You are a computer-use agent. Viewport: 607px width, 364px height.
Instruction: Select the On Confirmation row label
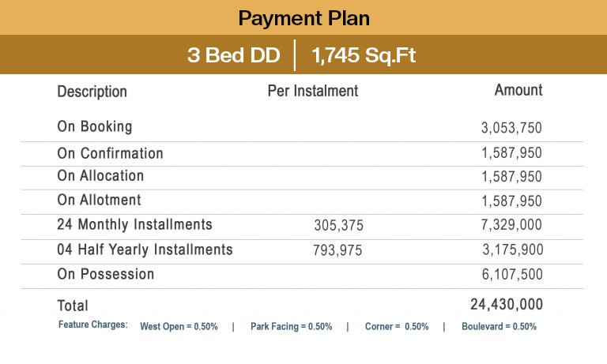(x=111, y=153)
